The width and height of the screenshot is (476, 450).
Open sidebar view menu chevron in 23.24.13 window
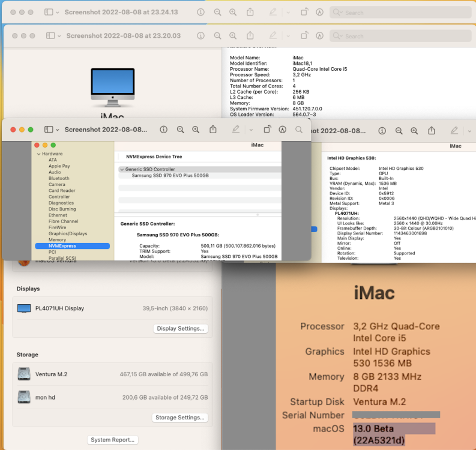click(58, 13)
